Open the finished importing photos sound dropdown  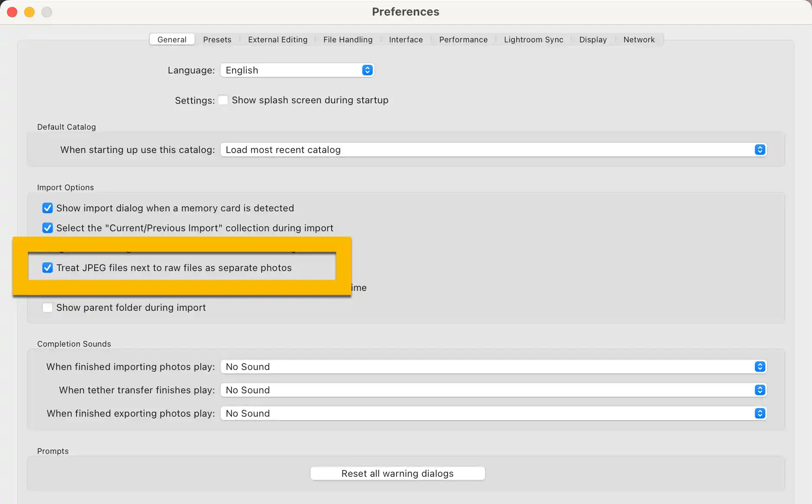493,367
